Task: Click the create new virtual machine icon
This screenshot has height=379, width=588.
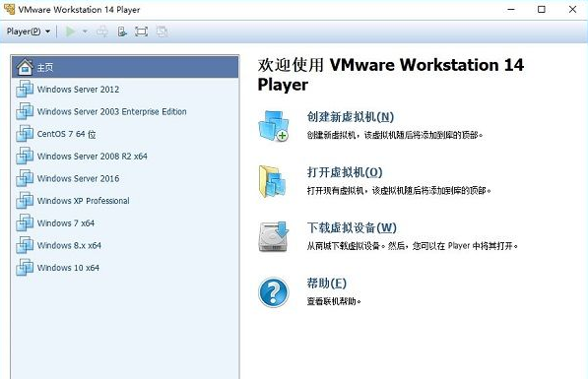Action: (x=274, y=126)
